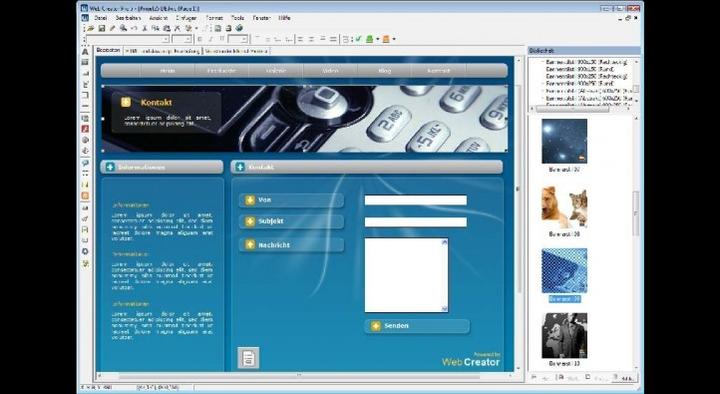The height and width of the screenshot is (394, 720).
Task: Open the dropdown arrow beside orange stamp icon
Action: tap(394, 39)
